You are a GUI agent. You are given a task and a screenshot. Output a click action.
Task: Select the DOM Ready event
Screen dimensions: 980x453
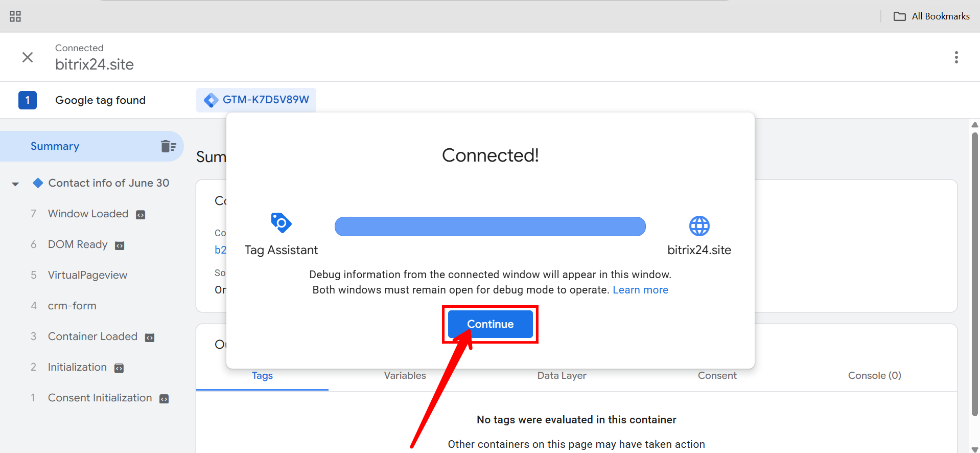click(78, 244)
